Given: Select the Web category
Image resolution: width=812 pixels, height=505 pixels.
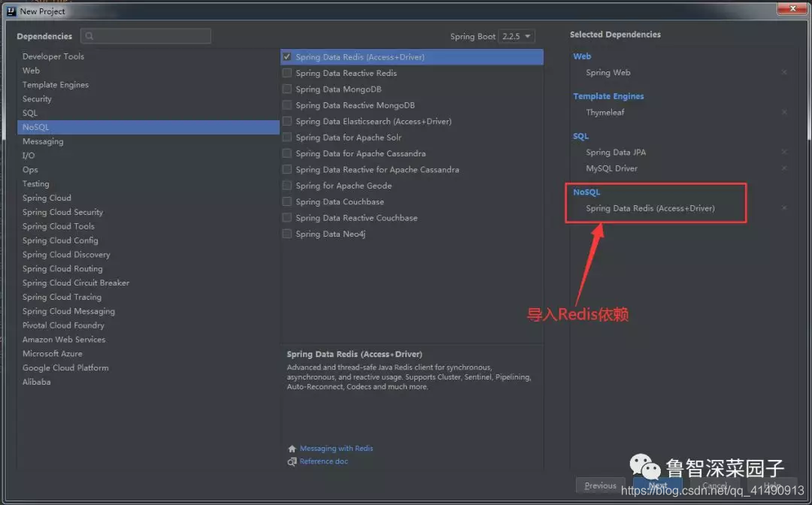Looking at the screenshot, I should pyautogui.click(x=148, y=71).
